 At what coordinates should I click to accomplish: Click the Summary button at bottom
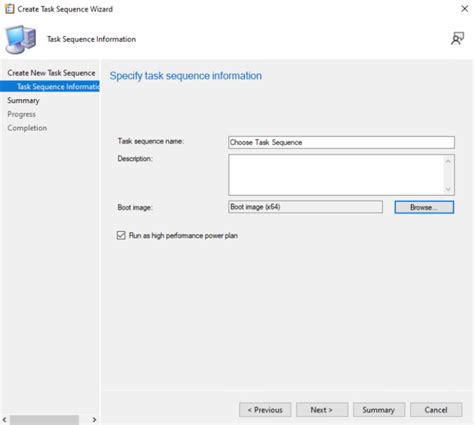(x=379, y=410)
